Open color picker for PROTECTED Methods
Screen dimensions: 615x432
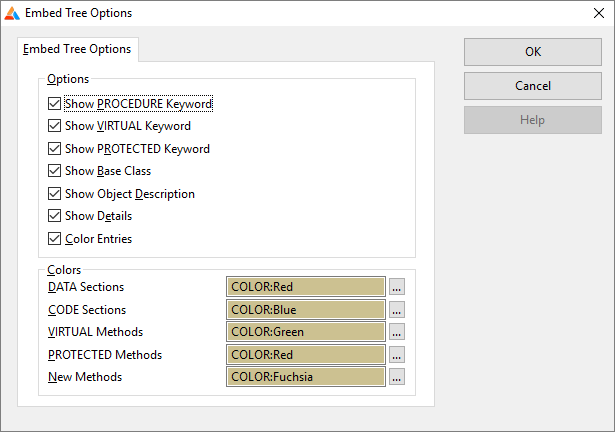tap(397, 355)
